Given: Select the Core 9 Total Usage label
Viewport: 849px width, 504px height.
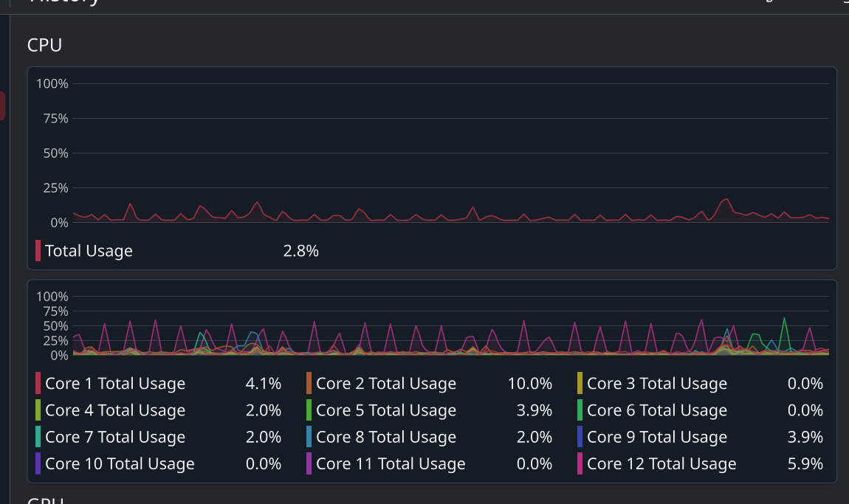Looking at the screenshot, I should (657, 438).
